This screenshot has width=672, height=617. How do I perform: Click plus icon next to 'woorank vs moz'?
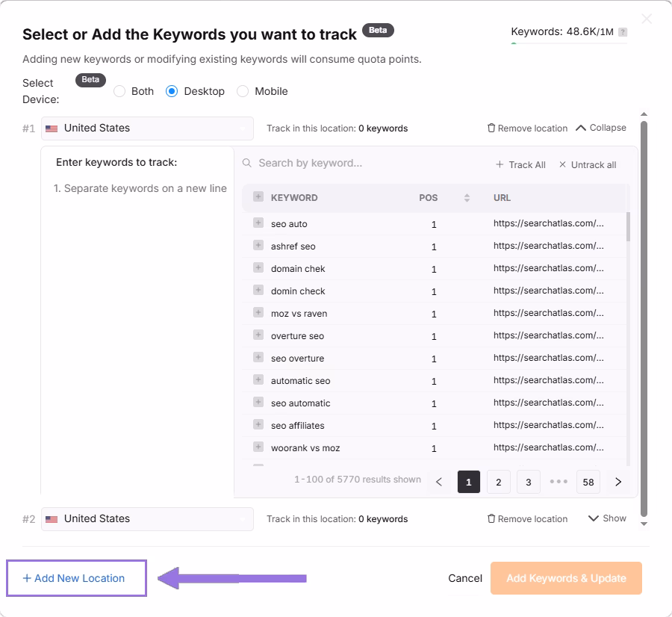(258, 447)
